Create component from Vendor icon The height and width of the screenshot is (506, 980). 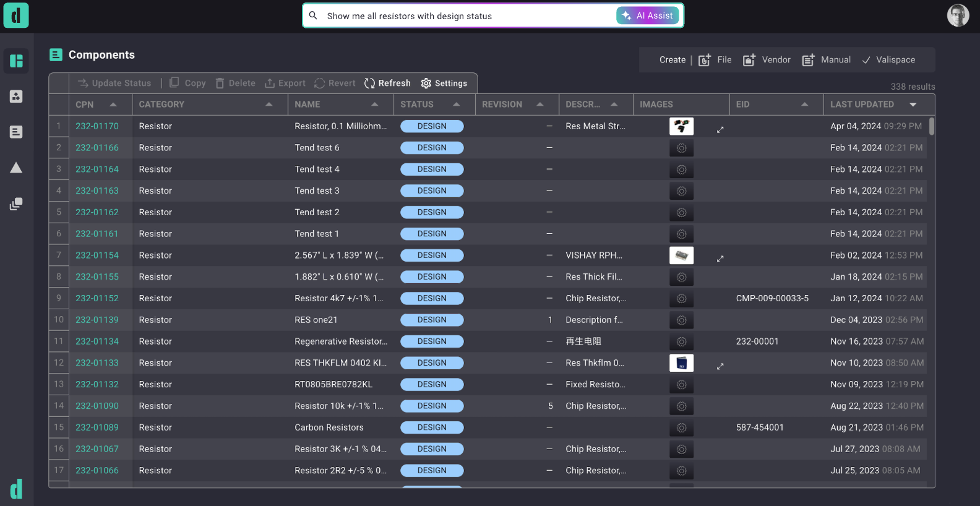[749, 60]
